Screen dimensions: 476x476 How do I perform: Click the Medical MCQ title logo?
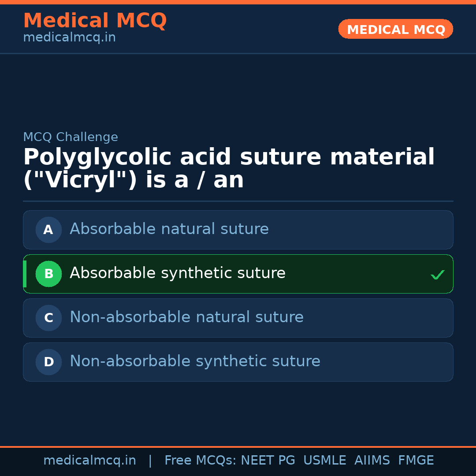click(95, 21)
